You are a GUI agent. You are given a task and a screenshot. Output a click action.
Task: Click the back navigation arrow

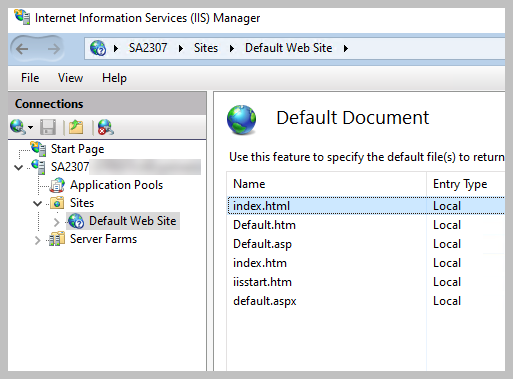22,49
